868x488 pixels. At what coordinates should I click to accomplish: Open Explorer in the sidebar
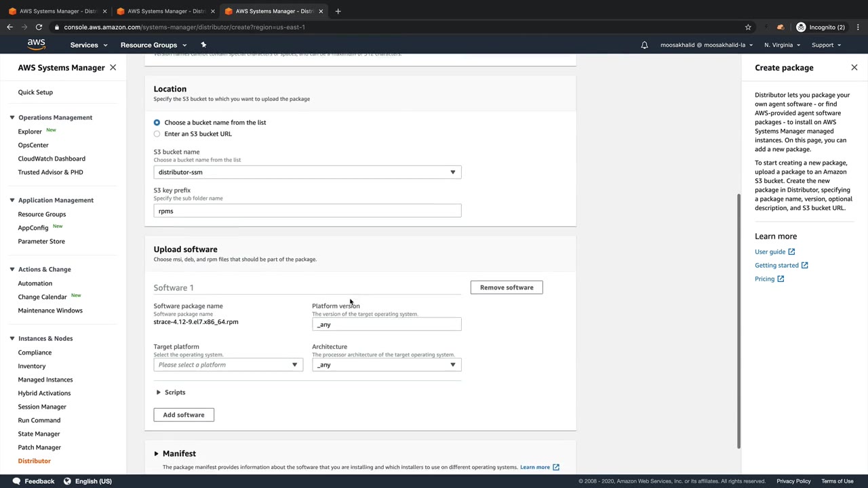[30, 131]
